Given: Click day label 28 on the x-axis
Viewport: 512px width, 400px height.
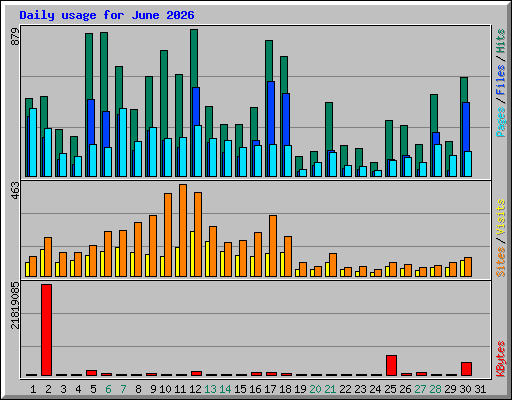Looking at the screenshot, I should pos(435,389).
